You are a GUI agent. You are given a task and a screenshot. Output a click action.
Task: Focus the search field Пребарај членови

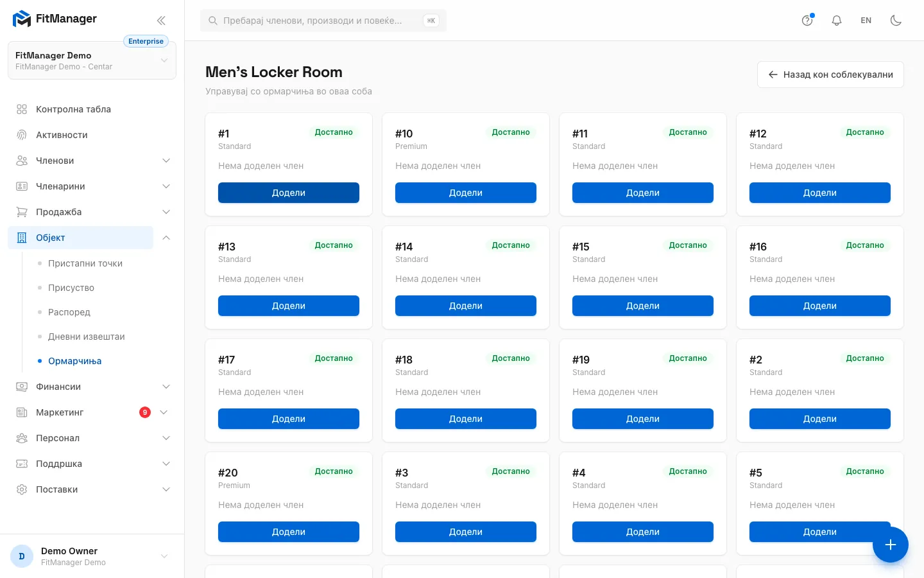tap(323, 21)
